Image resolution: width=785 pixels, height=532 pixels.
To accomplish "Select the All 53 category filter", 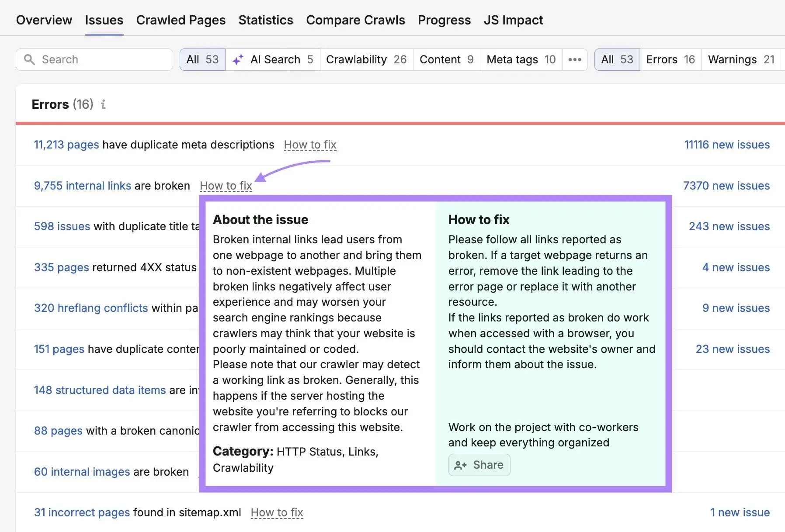I will (x=202, y=59).
